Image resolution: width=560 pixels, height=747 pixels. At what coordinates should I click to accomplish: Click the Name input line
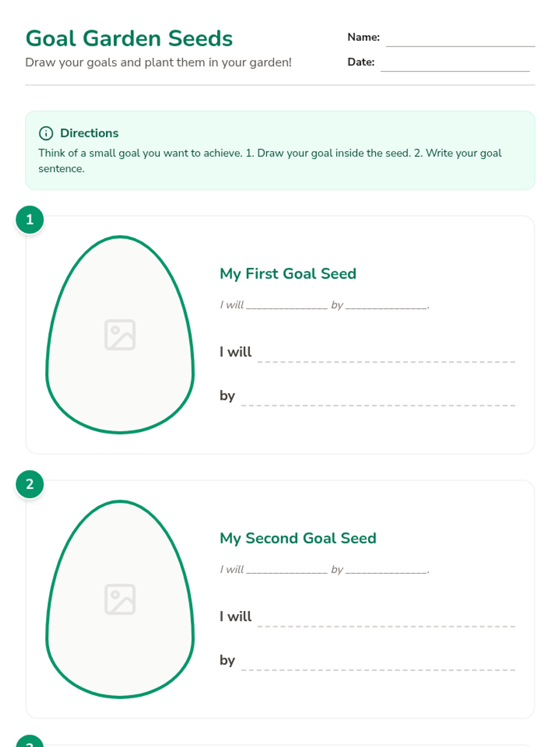point(460,40)
